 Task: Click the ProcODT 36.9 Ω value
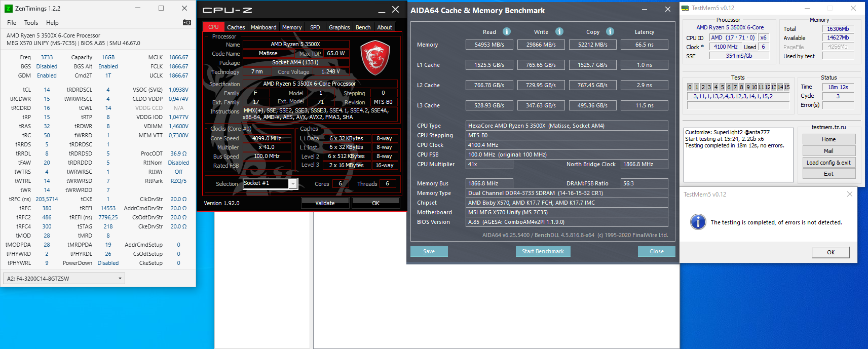178,153
